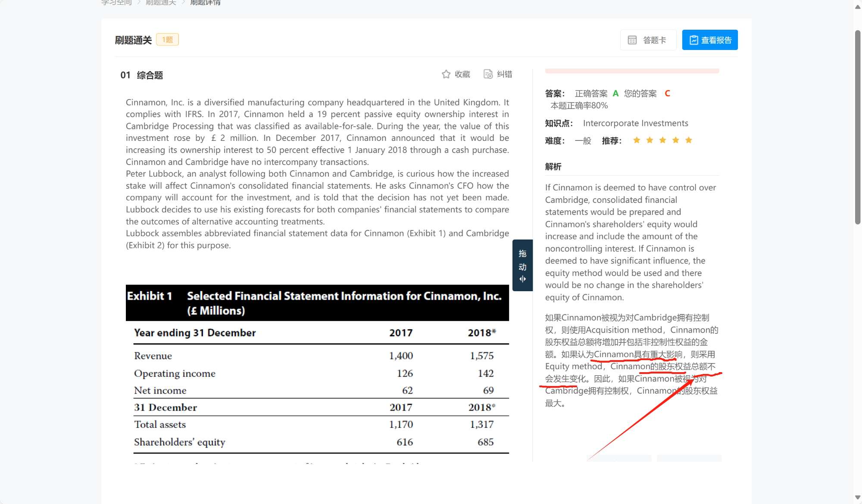Click the scrollbar up arrow

tap(858, 7)
